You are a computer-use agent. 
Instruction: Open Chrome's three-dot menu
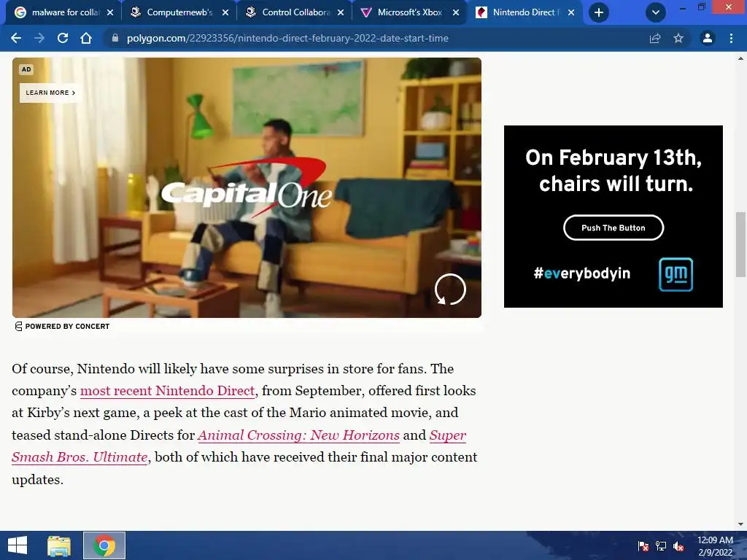[731, 38]
